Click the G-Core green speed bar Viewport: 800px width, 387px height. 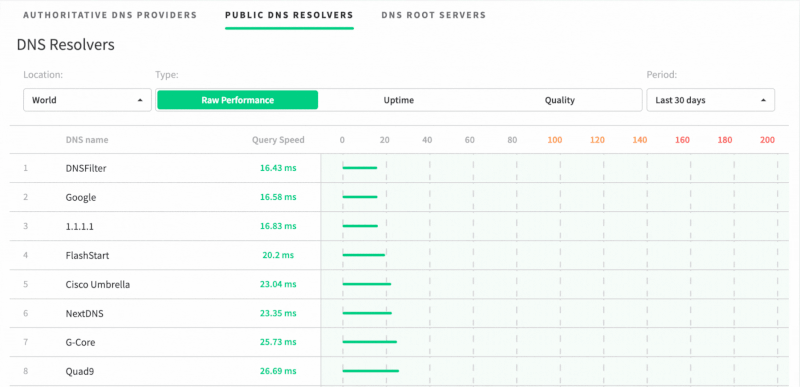tap(369, 342)
